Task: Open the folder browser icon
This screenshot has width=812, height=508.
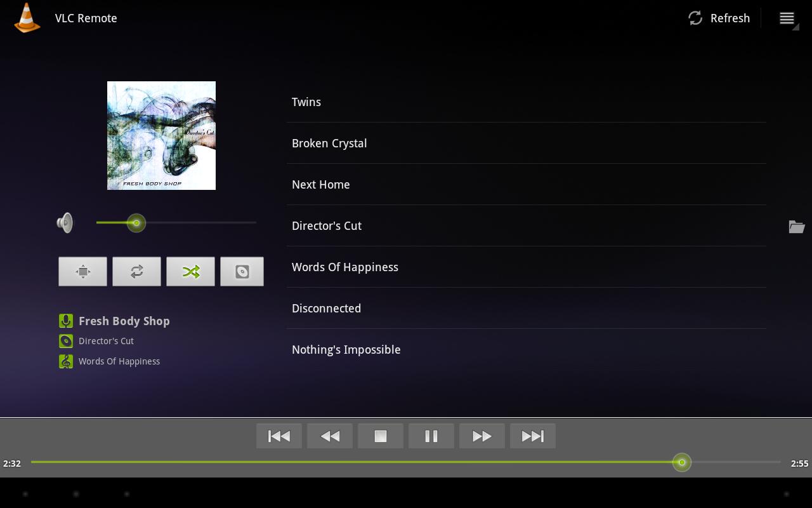Action: pyautogui.click(x=797, y=226)
